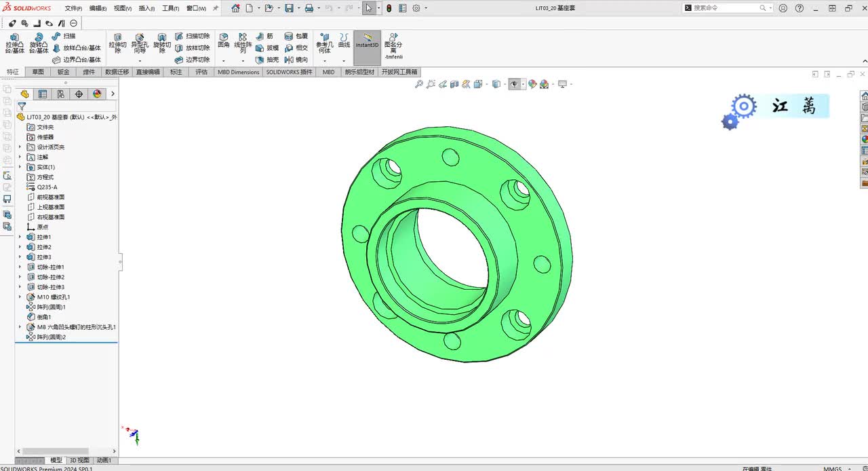The image size is (868, 471).
Task: Click the 扫描切除 swept cut tool
Action: tap(192, 36)
